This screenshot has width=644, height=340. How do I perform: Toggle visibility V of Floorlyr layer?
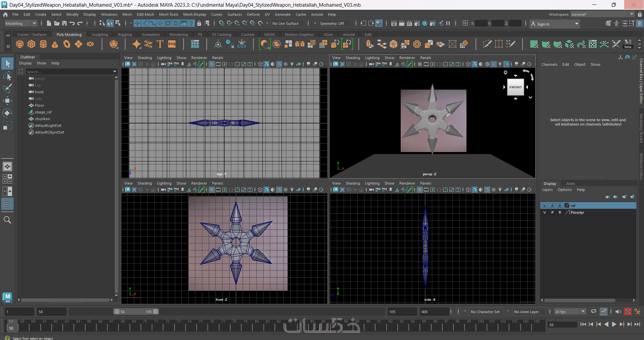pyautogui.click(x=544, y=212)
